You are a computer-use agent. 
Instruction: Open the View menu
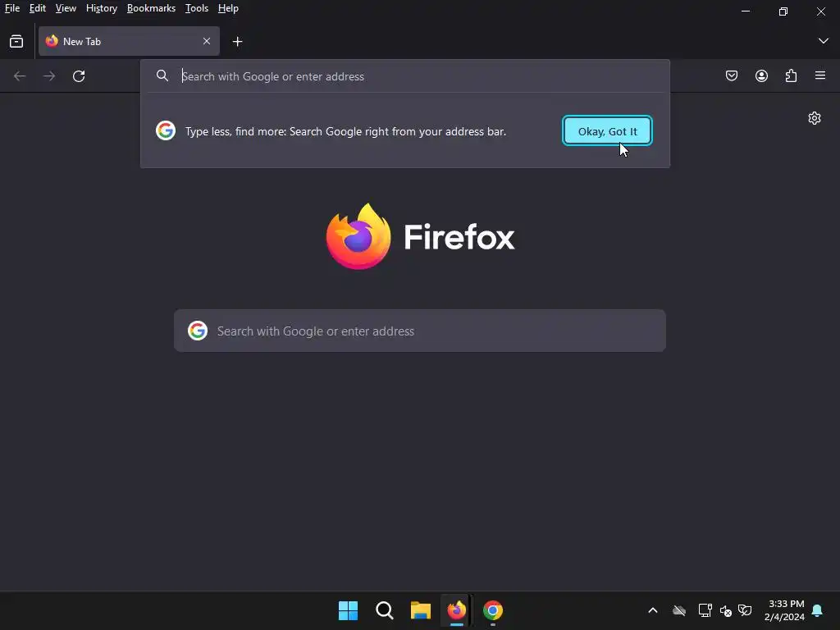coord(66,8)
